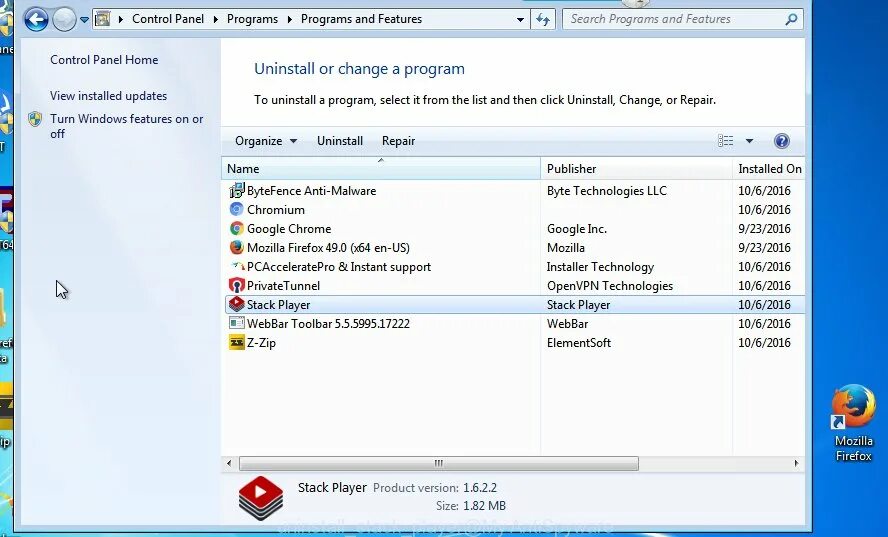Screen dimensions: 888x537
Task: Select the Z-Zip entry name
Action: [261, 343]
